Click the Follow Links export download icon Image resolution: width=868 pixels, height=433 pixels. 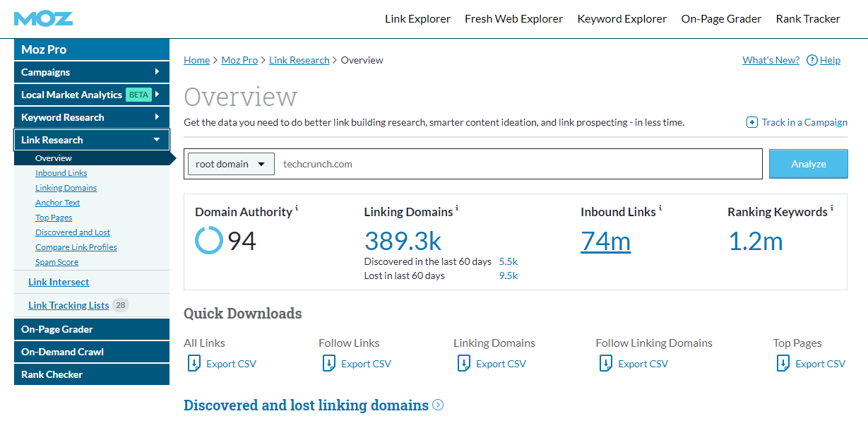click(329, 364)
